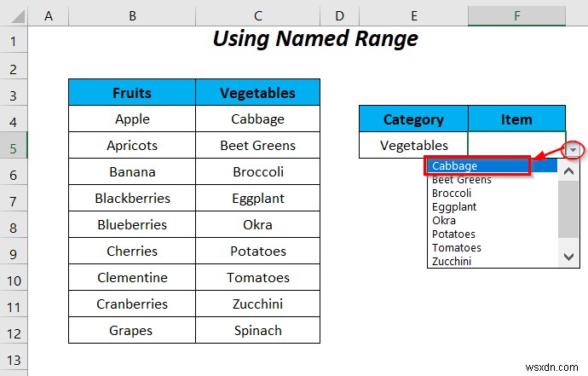The image size is (588, 376).
Task: Select column F header
Action: (x=516, y=15)
